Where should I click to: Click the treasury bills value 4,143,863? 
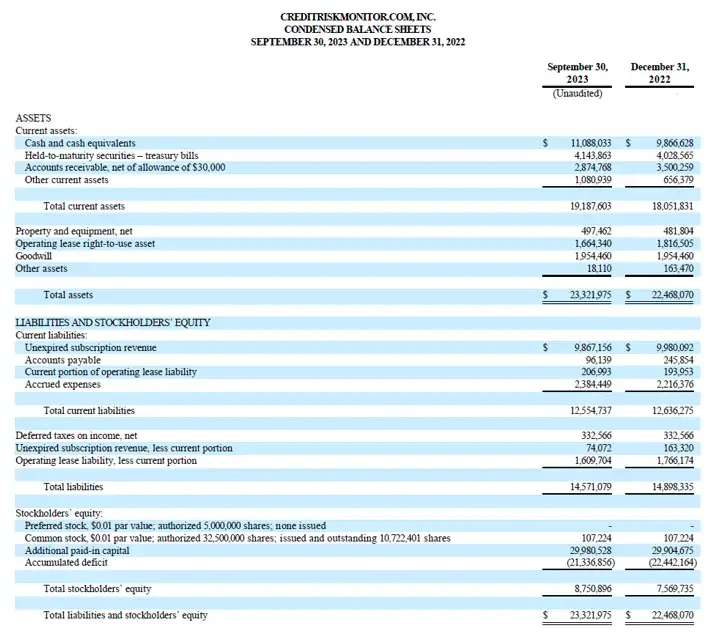(593, 155)
